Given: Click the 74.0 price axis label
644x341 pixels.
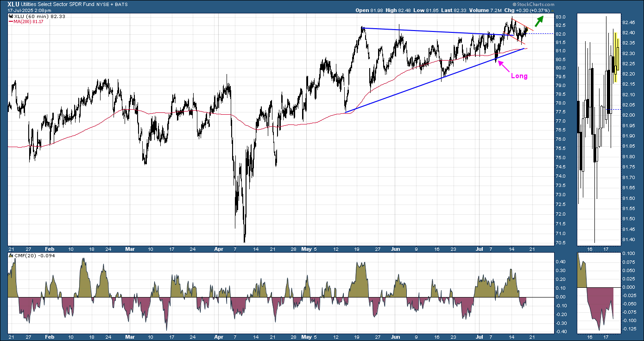Looking at the screenshot, I should 562,176.
